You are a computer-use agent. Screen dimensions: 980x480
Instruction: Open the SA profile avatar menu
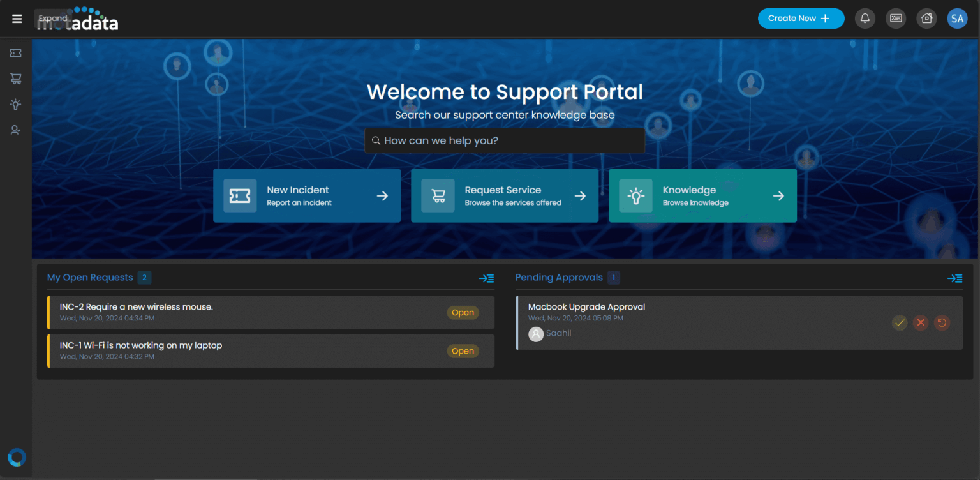point(957,18)
